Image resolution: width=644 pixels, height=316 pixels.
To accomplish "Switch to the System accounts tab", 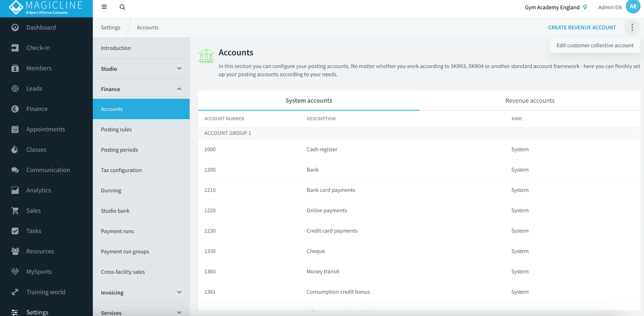I will coord(309,101).
